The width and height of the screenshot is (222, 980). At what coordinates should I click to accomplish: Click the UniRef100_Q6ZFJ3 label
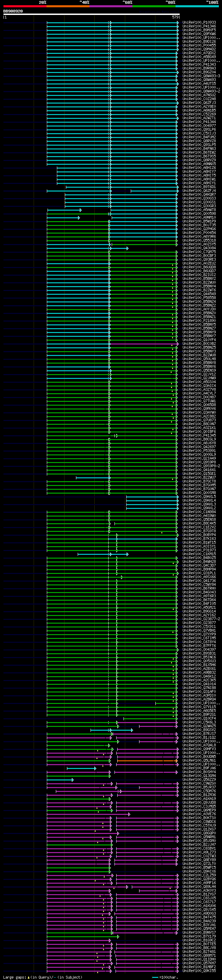[x=199, y=103]
